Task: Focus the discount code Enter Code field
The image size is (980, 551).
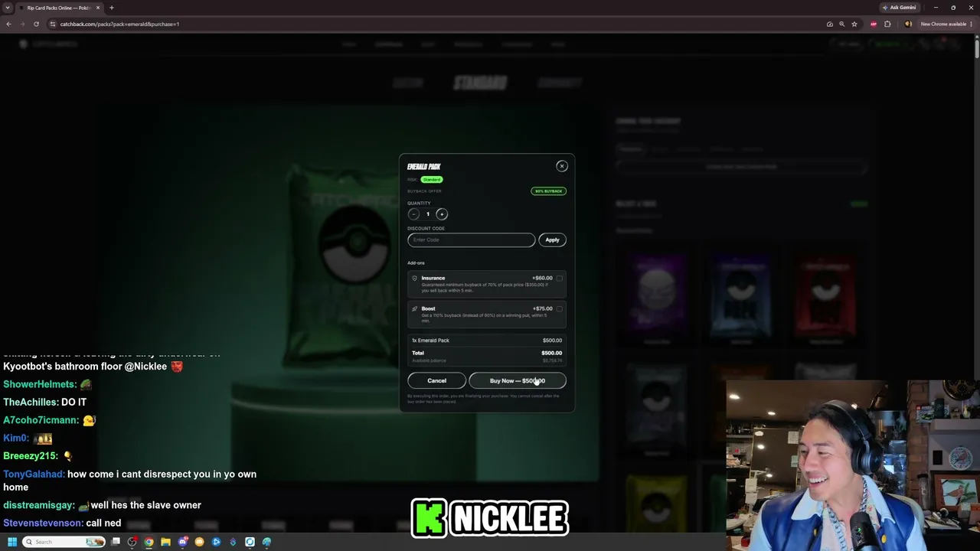Action: (471, 240)
